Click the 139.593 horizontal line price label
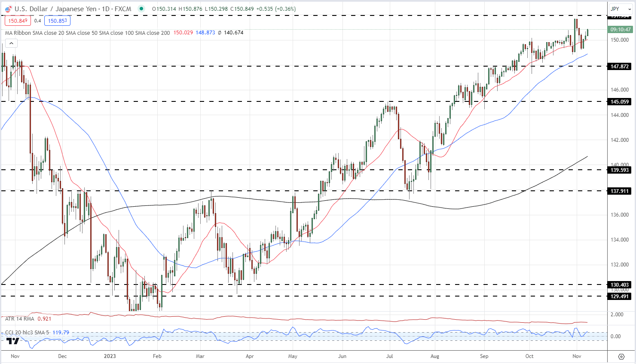The height and width of the screenshot is (364, 636). (x=620, y=170)
